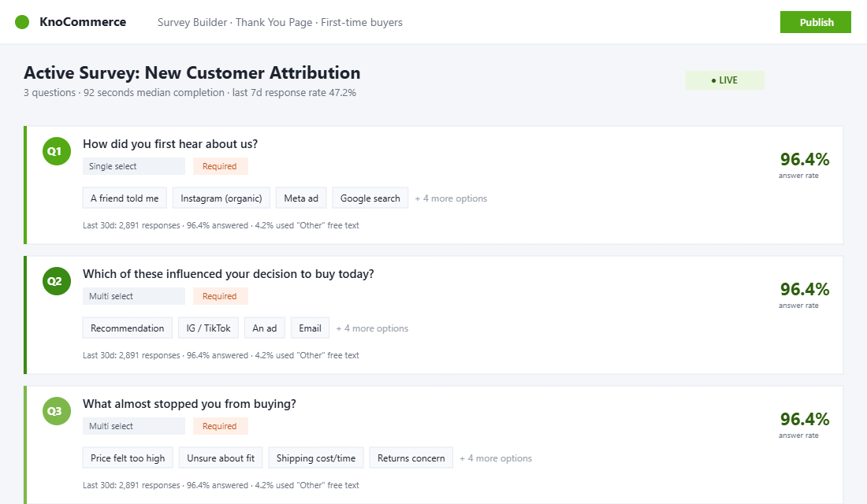Open Q2 Multi select type dropdown

coord(134,296)
